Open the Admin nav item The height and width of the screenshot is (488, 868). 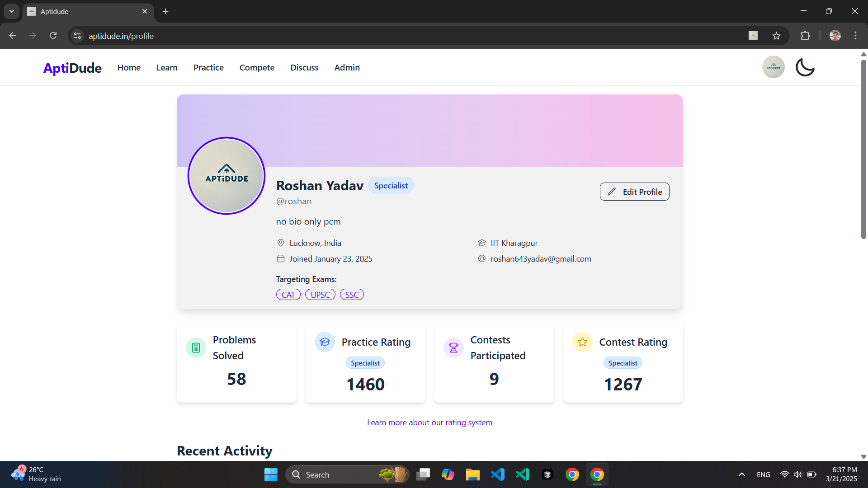(347, 67)
